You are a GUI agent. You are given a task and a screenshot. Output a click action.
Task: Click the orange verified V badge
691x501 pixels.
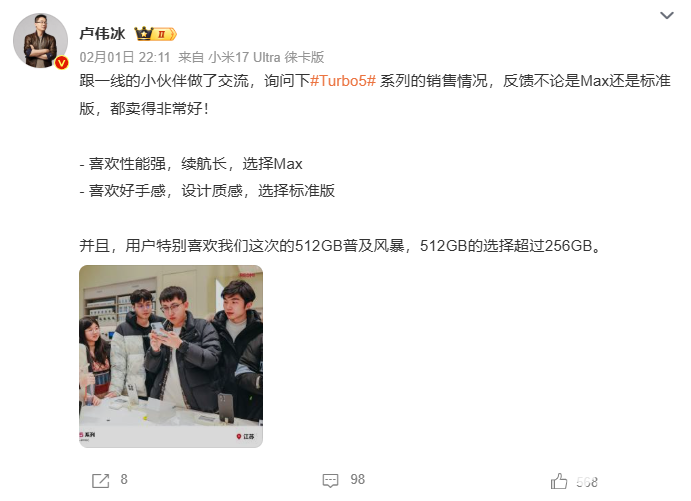(x=61, y=63)
